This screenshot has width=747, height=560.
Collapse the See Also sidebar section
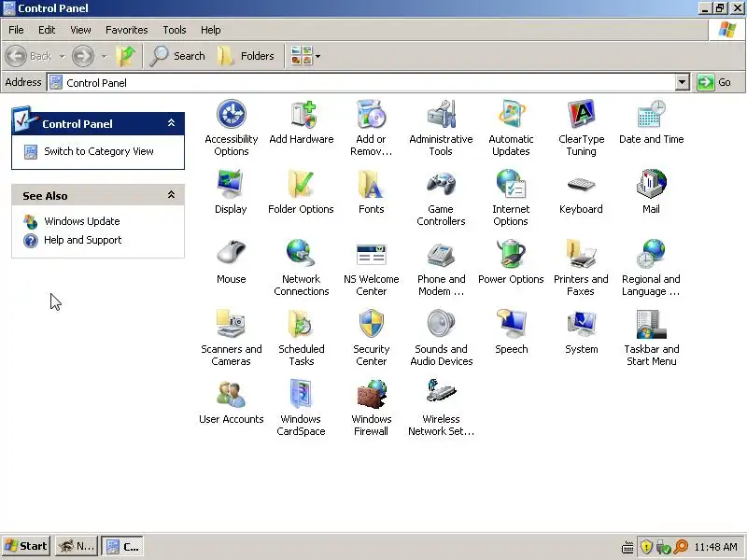coord(172,195)
